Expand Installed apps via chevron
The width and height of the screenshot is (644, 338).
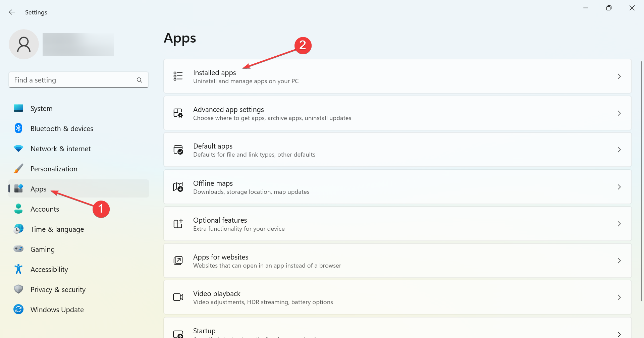coord(619,76)
